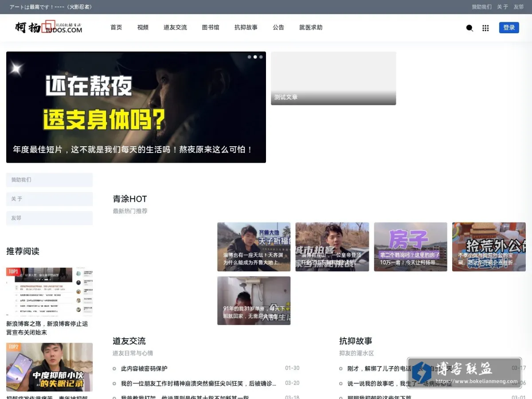Open the 淄博也有一座天坛 video thumbnail
Image resolution: width=532 pixels, height=399 pixels.
[x=254, y=247]
